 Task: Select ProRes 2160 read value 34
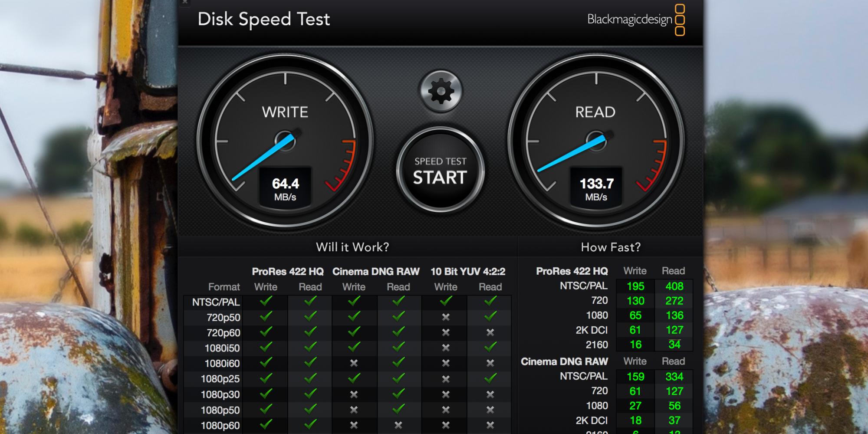[674, 345]
